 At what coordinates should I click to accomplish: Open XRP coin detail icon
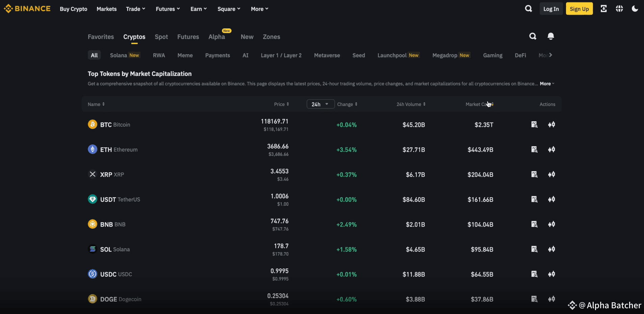point(534,175)
